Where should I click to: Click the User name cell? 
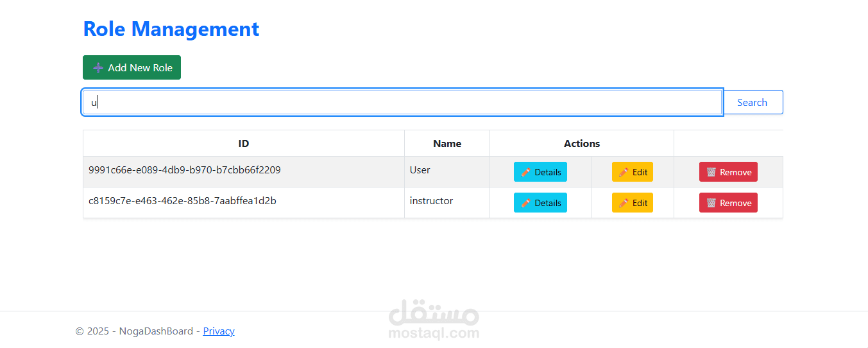tap(447, 172)
